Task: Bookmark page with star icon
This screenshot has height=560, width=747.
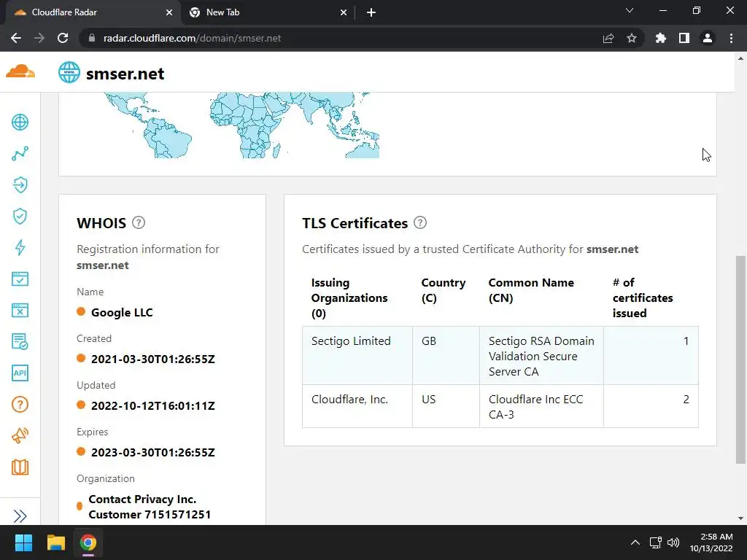Action: click(632, 38)
